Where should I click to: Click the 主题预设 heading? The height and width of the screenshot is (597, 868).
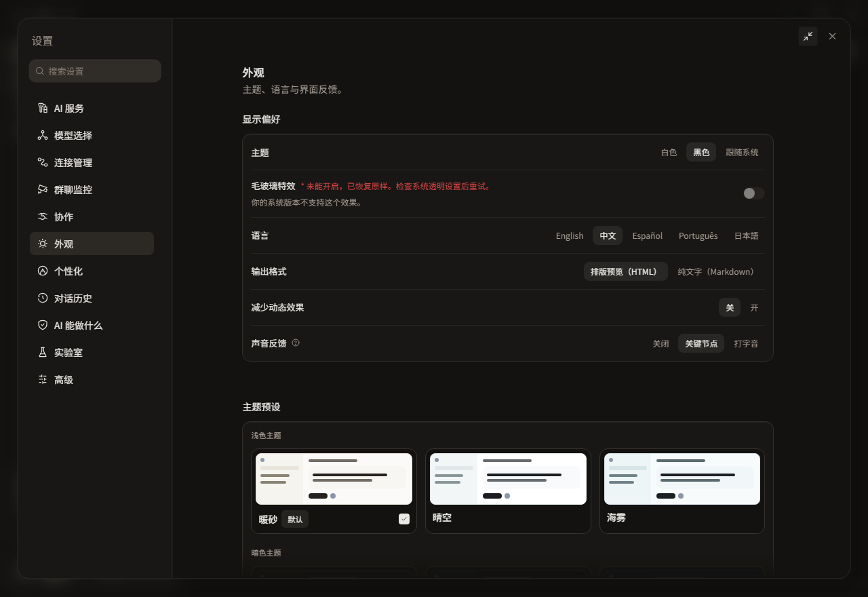coord(261,407)
